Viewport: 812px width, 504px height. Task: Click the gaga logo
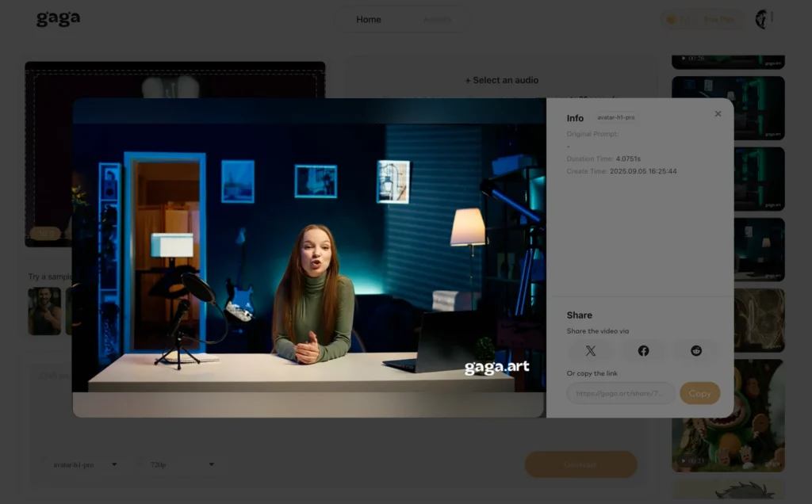(x=58, y=19)
